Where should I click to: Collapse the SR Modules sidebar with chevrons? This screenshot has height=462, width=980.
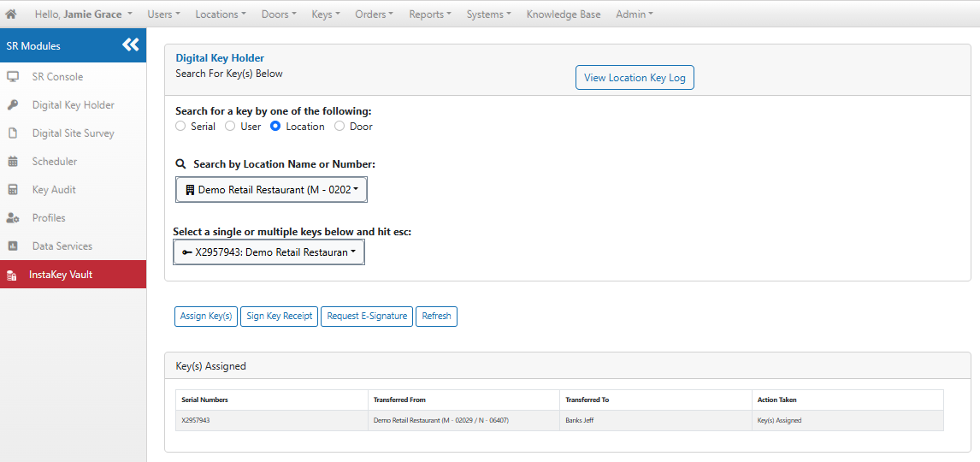point(131,45)
